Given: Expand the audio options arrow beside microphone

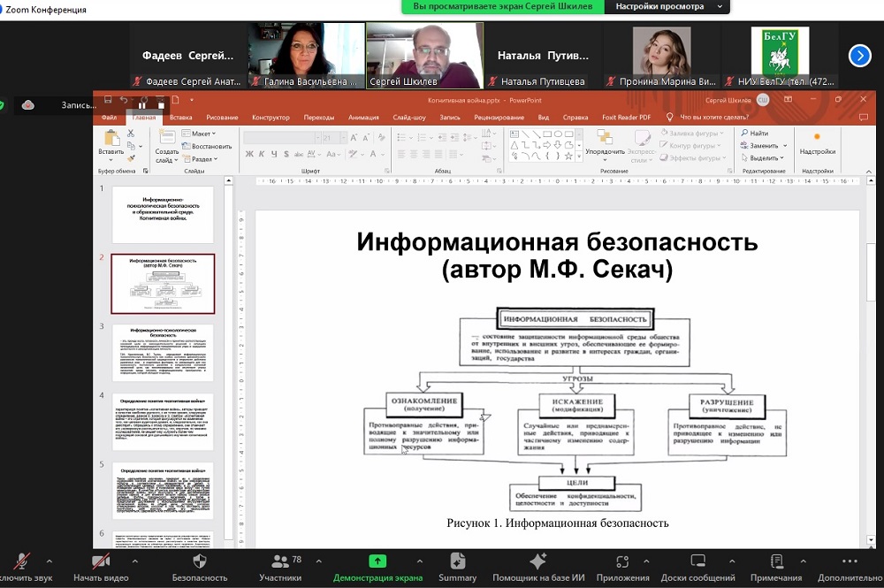Looking at the screenshot, I should pyautogui.click(x=49, y=561).
